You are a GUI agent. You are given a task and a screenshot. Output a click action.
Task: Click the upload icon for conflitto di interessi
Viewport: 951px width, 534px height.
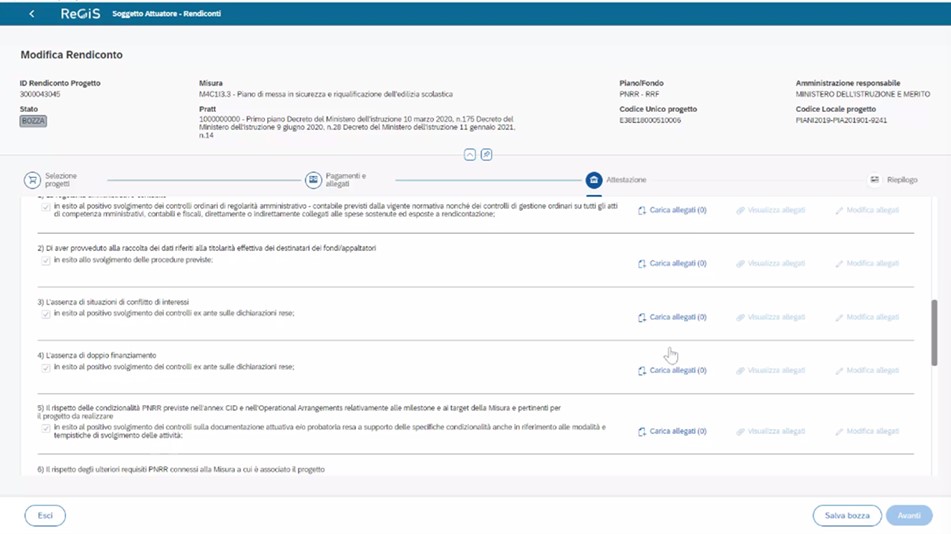(642, 318)
